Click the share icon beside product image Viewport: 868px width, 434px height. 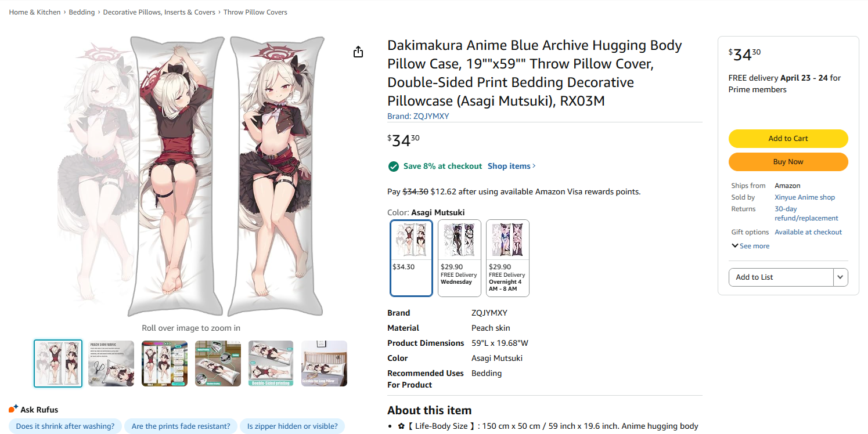tap(358, 52)
